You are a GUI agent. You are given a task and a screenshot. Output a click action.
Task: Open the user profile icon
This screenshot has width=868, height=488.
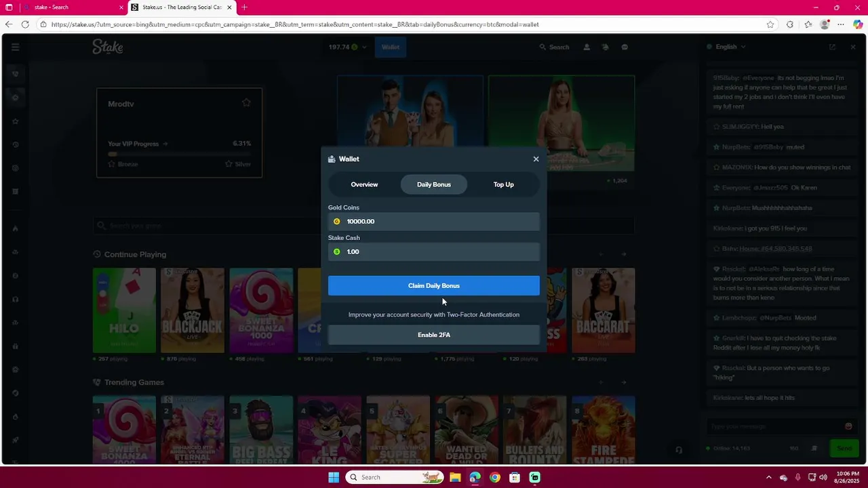pos(587,47)
